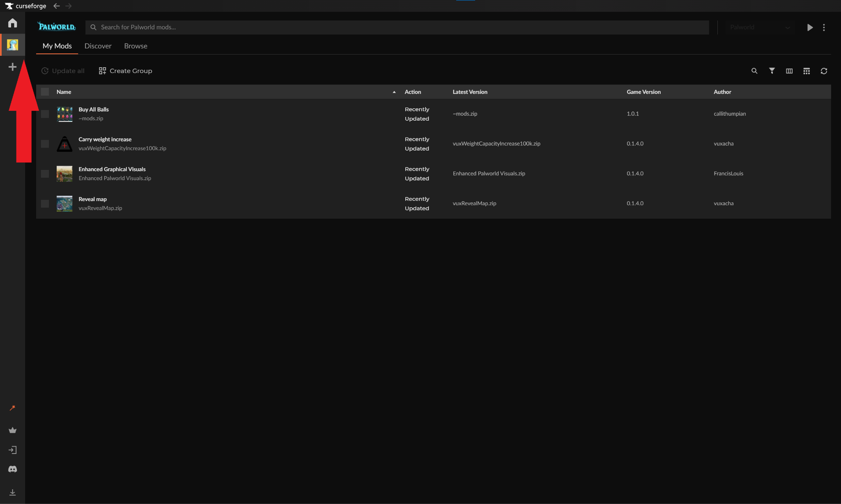
Task: Click author FrancisLouis
Action: [x=728, y=174]
